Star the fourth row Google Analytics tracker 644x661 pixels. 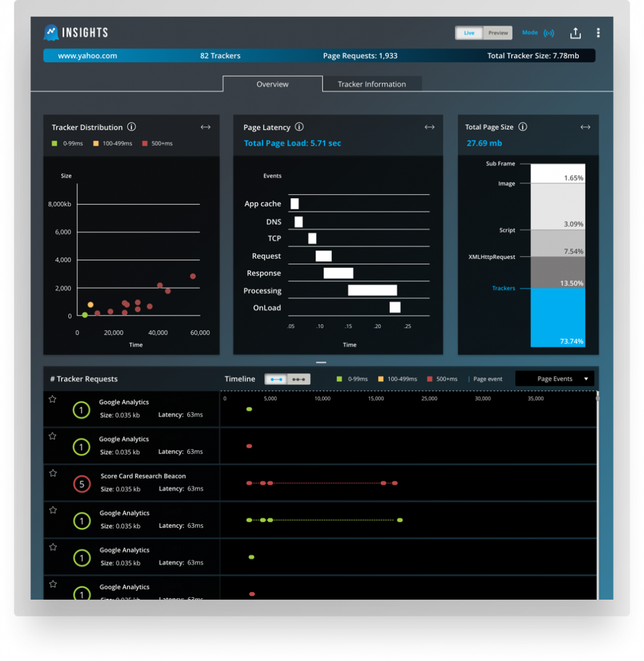click(x=53, y=511)
